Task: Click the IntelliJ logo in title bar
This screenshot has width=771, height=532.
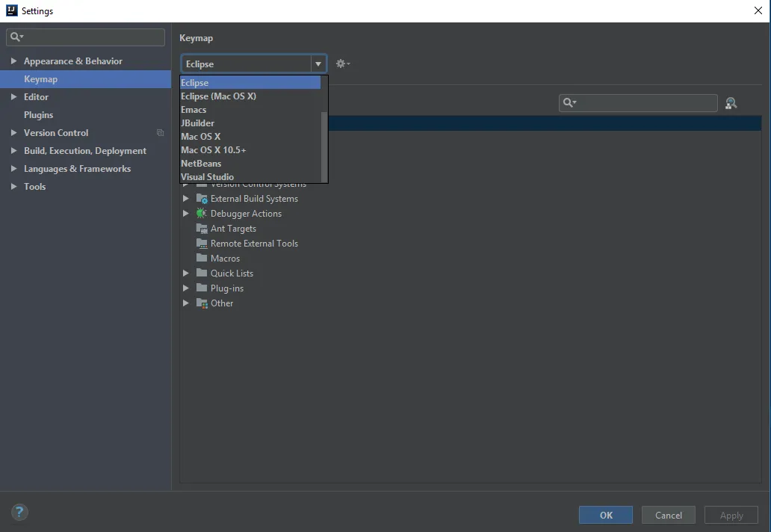Action: [x=12, y=10]
